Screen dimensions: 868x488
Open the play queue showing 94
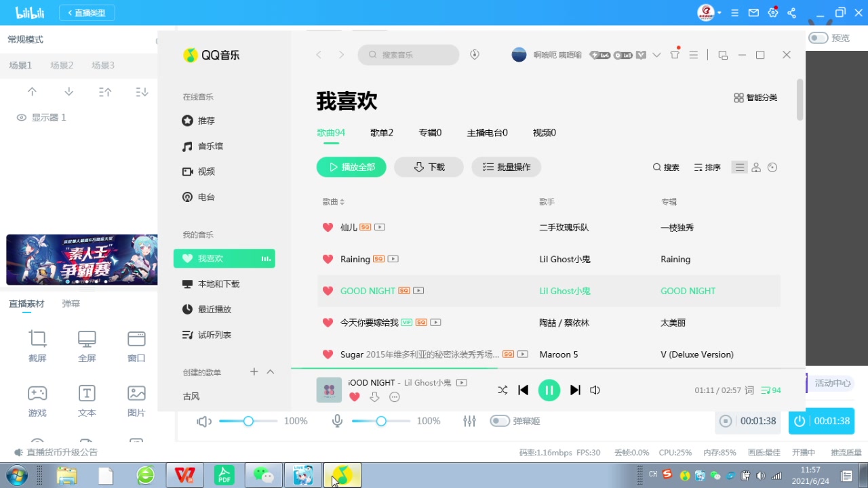[x=771, y=390]
